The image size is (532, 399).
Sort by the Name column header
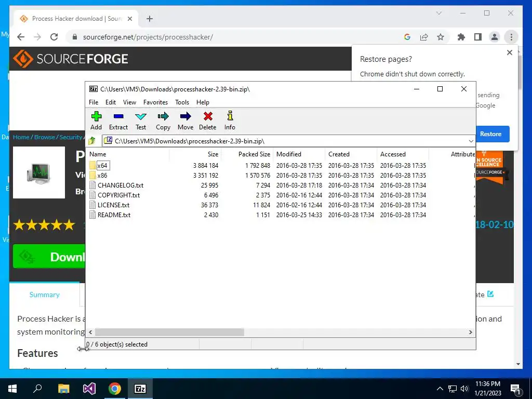127,154
